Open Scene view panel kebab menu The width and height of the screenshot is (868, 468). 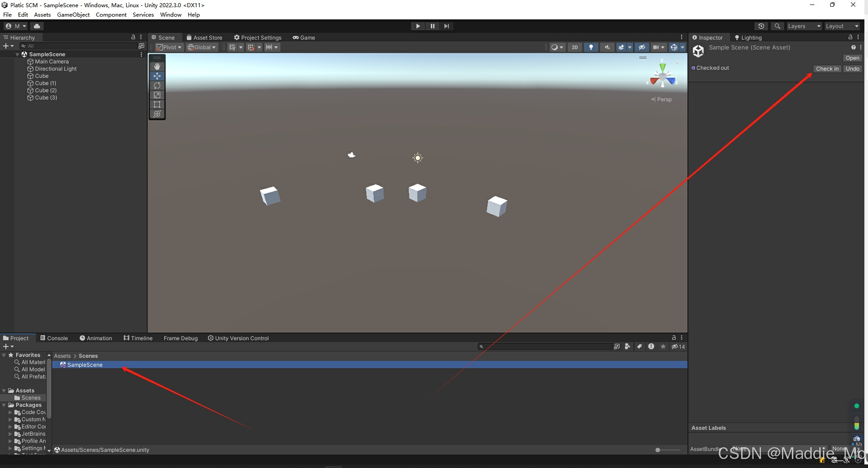pos(682,37)
